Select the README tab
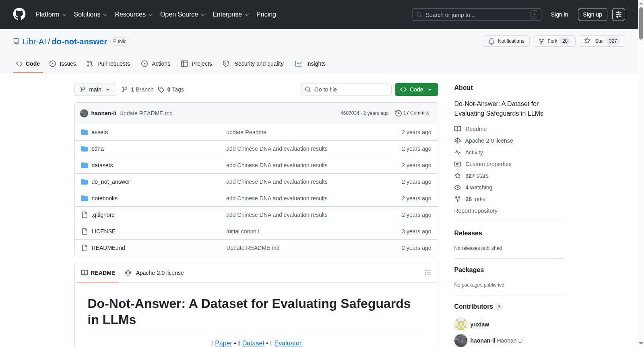Viewport: 644px width, 347px height. [x=98, y=273]
